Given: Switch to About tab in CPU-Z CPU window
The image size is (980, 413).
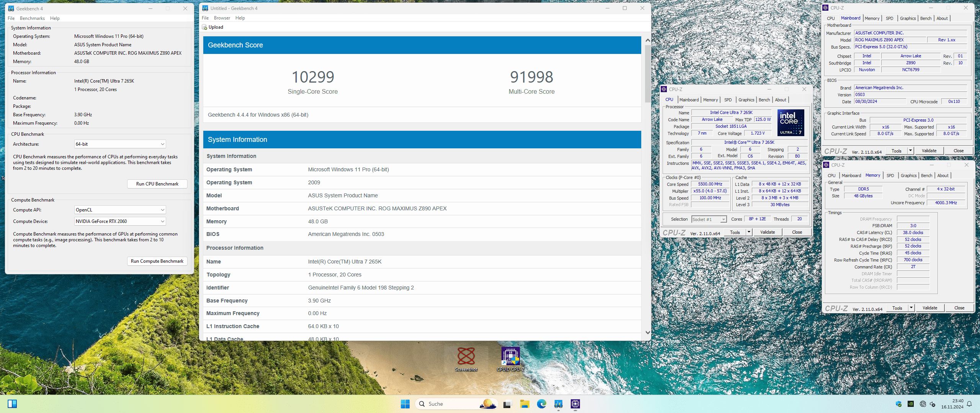Looking at the screenshot, I should pos(781,100).
